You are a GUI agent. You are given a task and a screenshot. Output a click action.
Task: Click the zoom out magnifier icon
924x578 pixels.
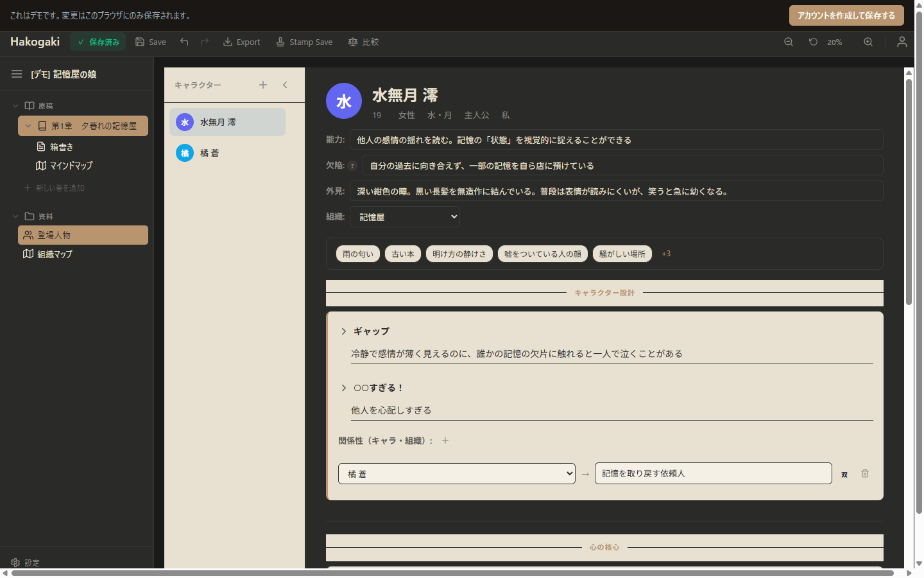pos(789,42)
